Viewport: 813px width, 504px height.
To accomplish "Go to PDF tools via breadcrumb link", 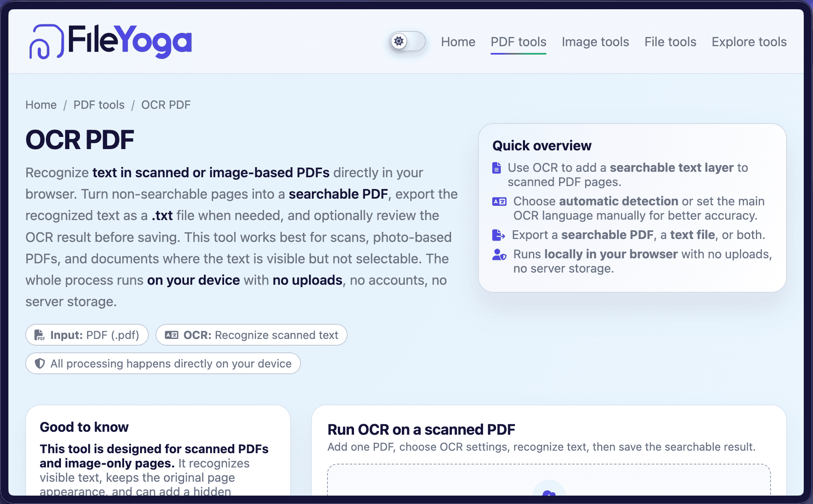I will [99, 105].
